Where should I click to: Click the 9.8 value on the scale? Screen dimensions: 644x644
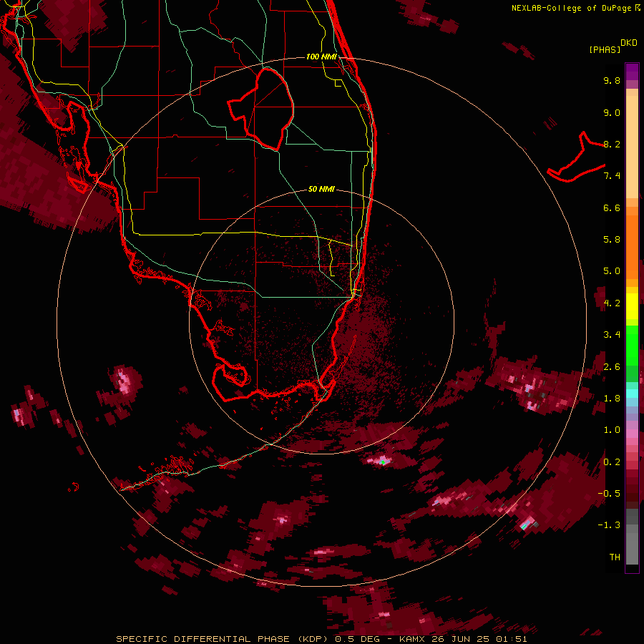(x=612, y=80)
